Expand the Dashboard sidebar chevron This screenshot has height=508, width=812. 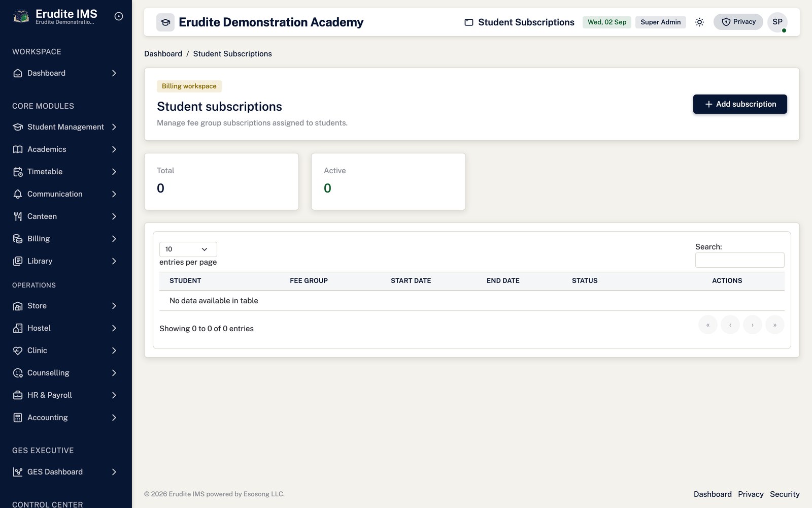point(114,73)
